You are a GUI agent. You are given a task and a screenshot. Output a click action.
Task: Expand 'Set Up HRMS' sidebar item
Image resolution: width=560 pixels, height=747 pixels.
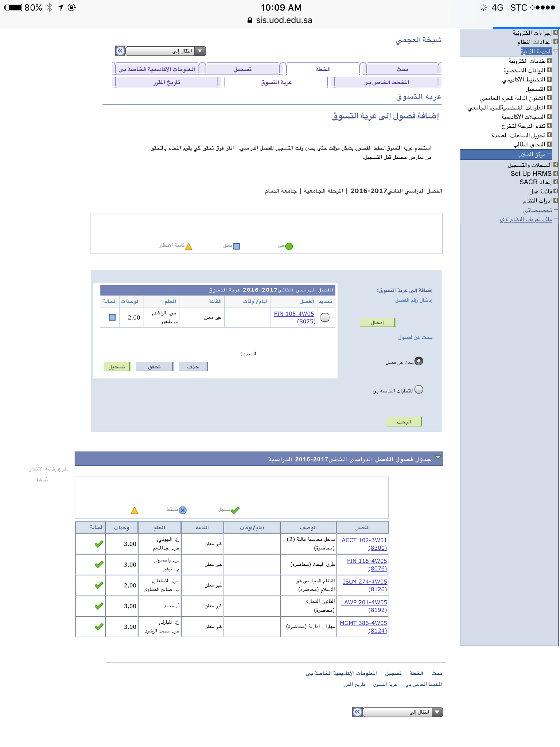click(556, 174)
